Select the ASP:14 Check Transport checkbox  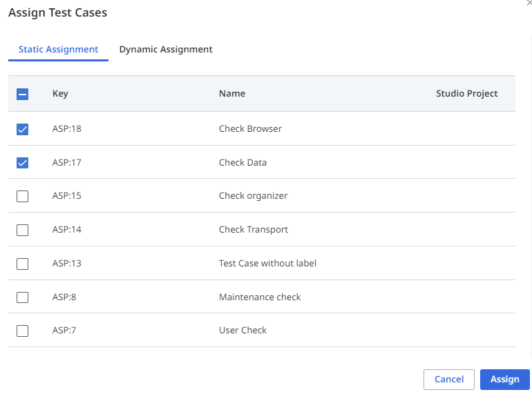pos(22,230)
